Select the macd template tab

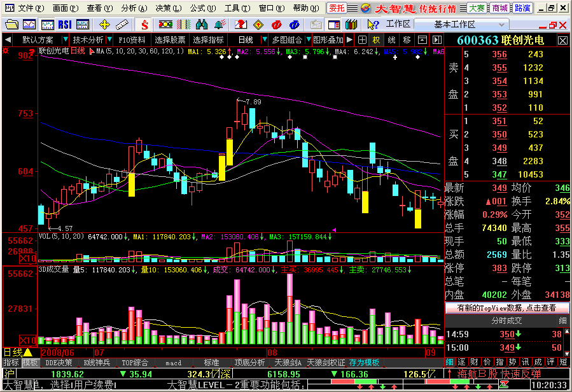[x=173, y=363]
